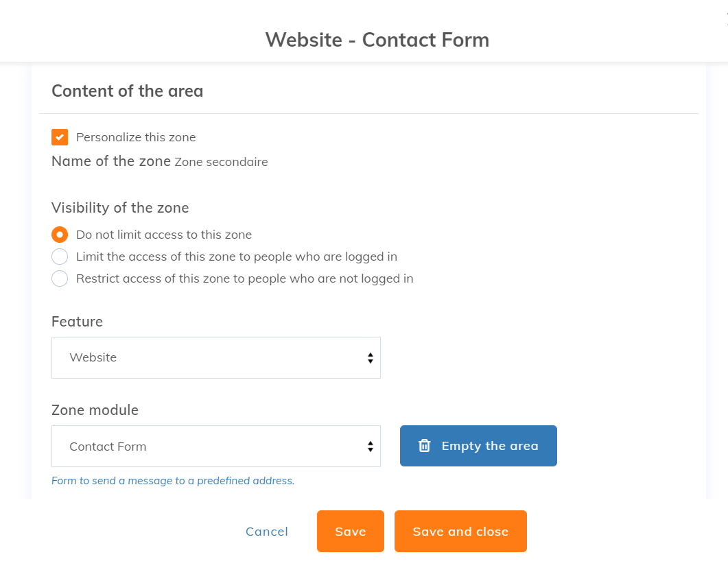Click the Website - Contact Form title
Viewport: 728px width, 570px height.
pyautogui.click(x=377, y=40)
